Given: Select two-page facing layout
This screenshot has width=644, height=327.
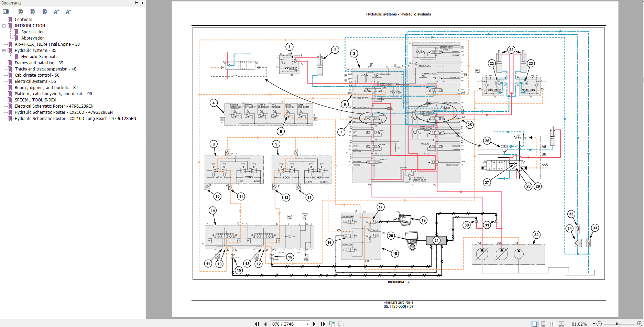Looking at the screenshot, I should pyautogui.click(x=553, y=324).
